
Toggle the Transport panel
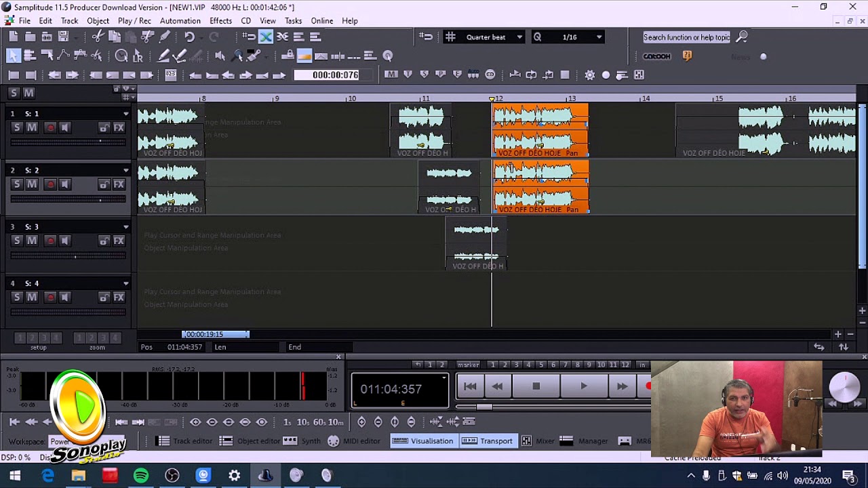(487, 441)
